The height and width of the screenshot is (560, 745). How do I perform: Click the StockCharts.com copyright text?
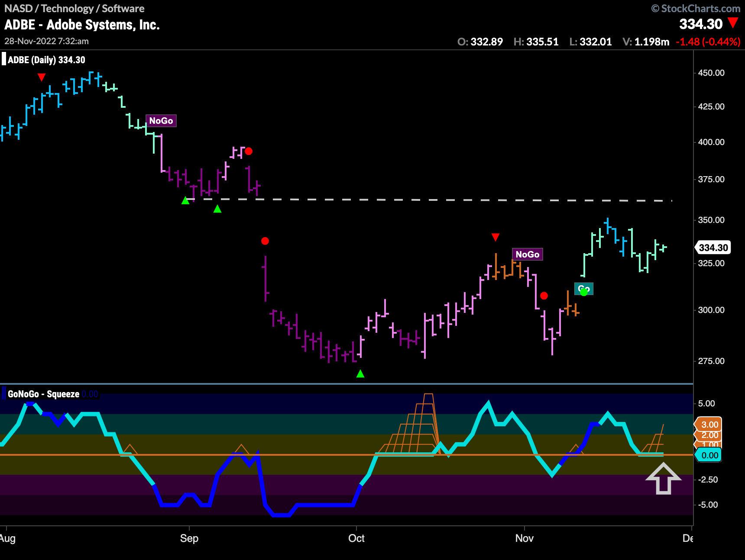696,8
